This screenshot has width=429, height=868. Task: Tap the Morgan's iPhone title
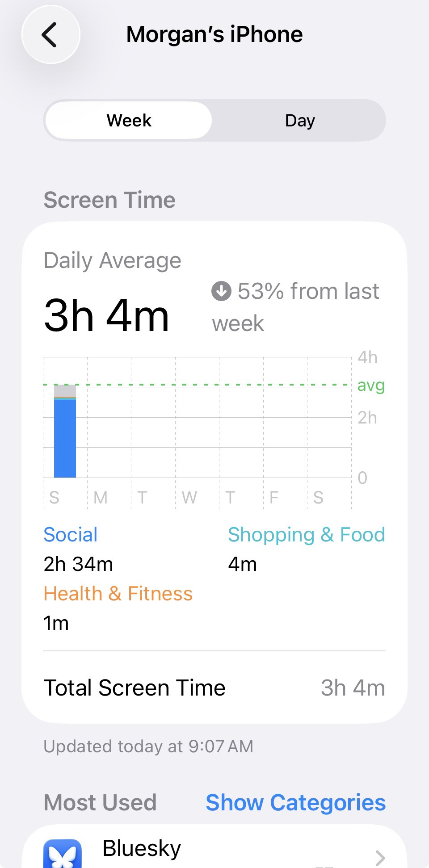pyautogui.click(x=214, y=34)
